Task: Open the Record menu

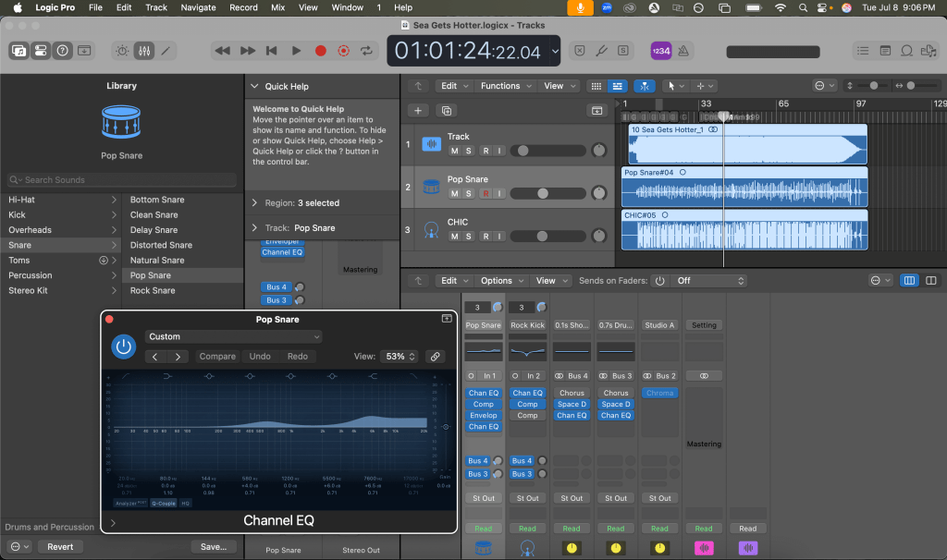Action: point(243,7)
